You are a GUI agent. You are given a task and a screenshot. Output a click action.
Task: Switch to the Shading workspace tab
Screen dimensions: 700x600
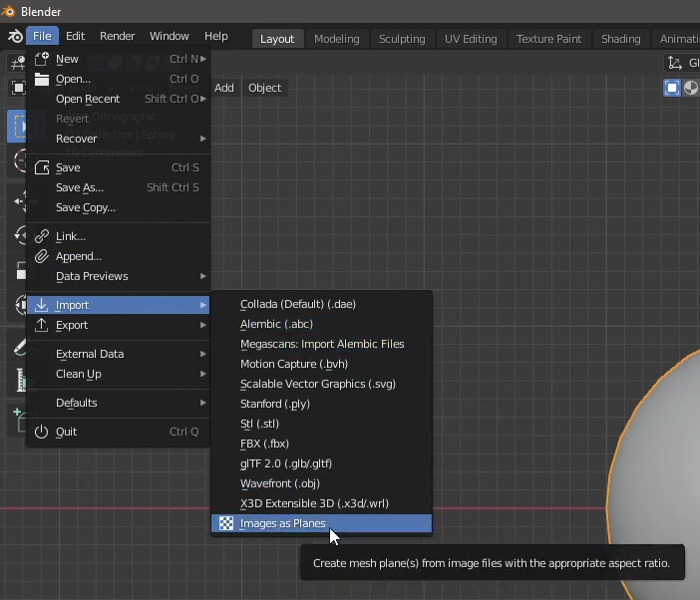pos(620,39)
